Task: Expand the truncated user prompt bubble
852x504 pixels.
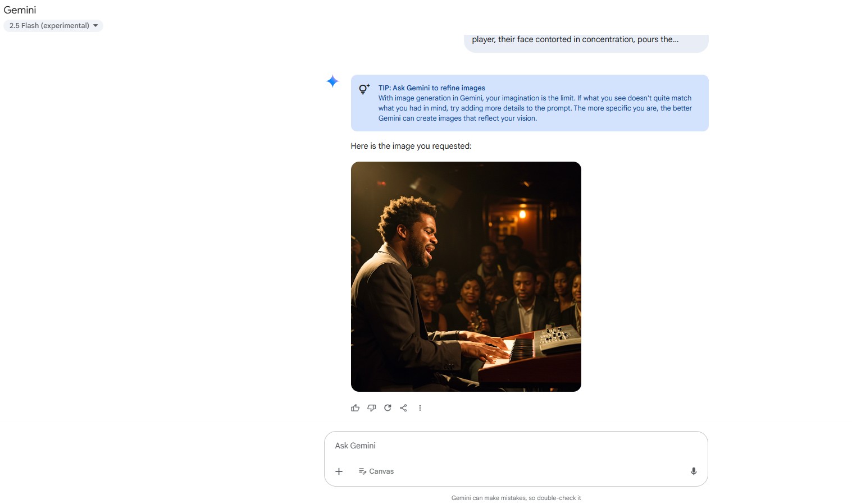Action: [586, 42]
